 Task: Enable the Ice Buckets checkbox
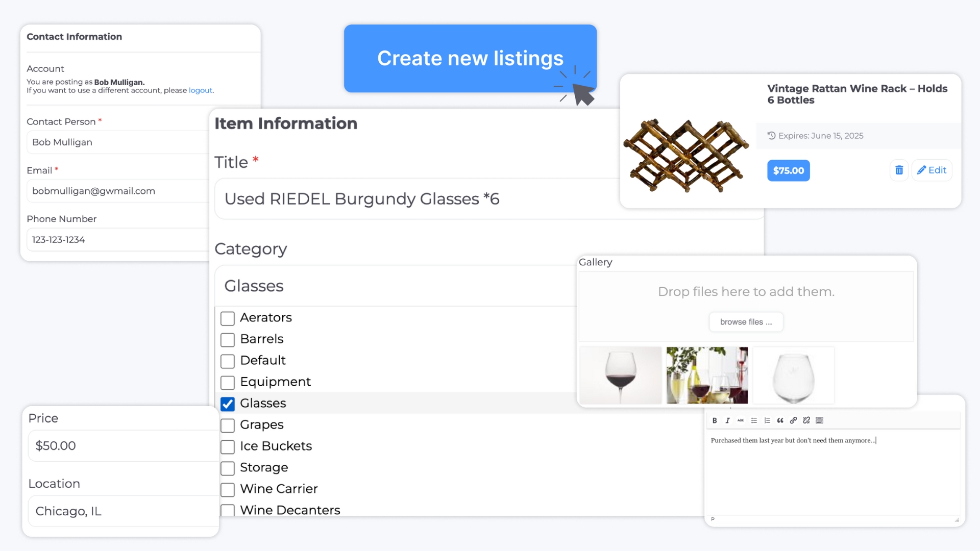[228, 446]
